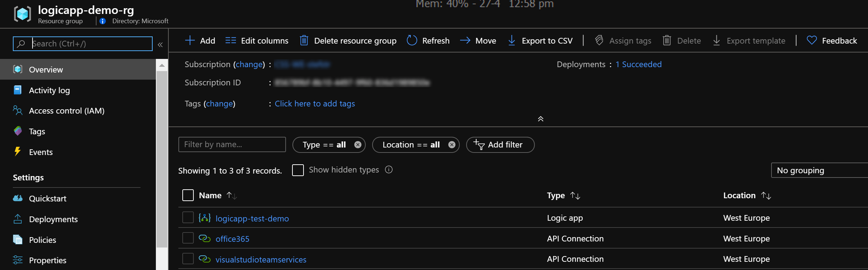
Task: Sort by Name column
Action: pos(218,195)
